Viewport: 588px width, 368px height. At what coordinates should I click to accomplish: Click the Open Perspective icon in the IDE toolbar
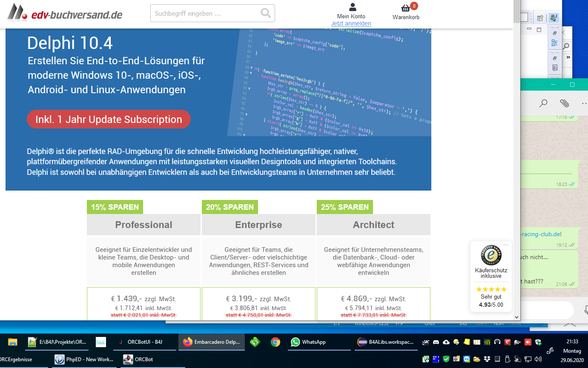click(x=540, y=18)
